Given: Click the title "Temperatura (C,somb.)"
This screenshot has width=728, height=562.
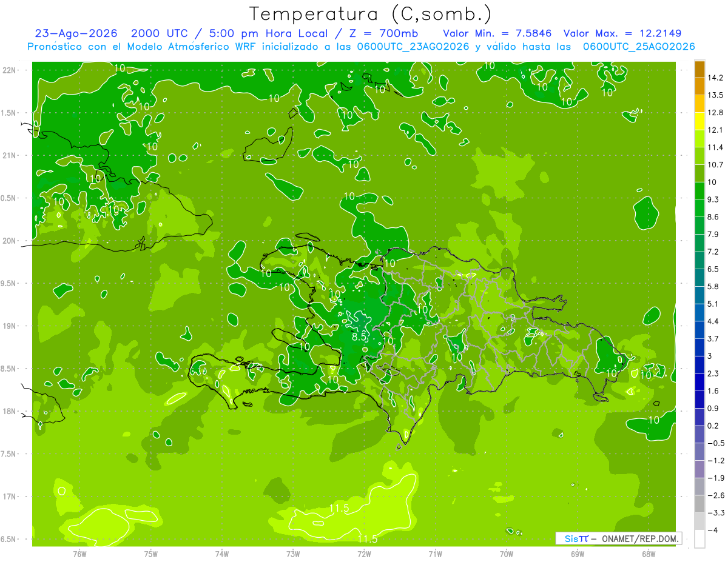Looking at the screenshot, I should click(370, 14).
